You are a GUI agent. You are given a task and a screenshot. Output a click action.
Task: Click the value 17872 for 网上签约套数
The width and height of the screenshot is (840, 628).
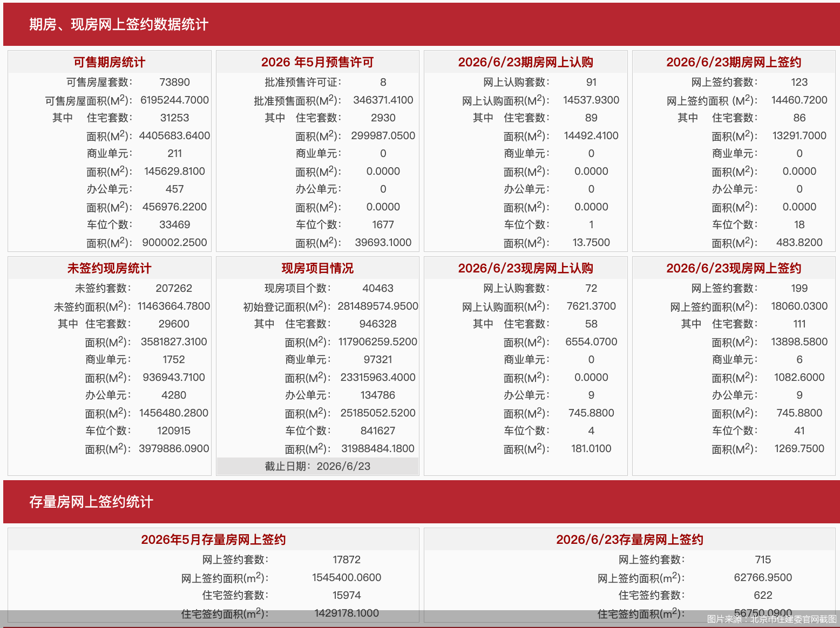click(347, 559)
